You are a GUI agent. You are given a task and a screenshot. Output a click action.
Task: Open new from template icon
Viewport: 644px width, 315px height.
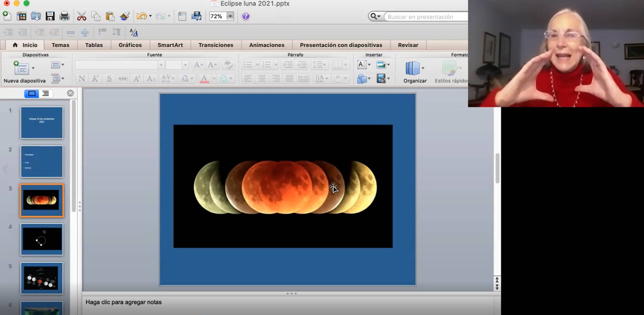click(22, 16)
